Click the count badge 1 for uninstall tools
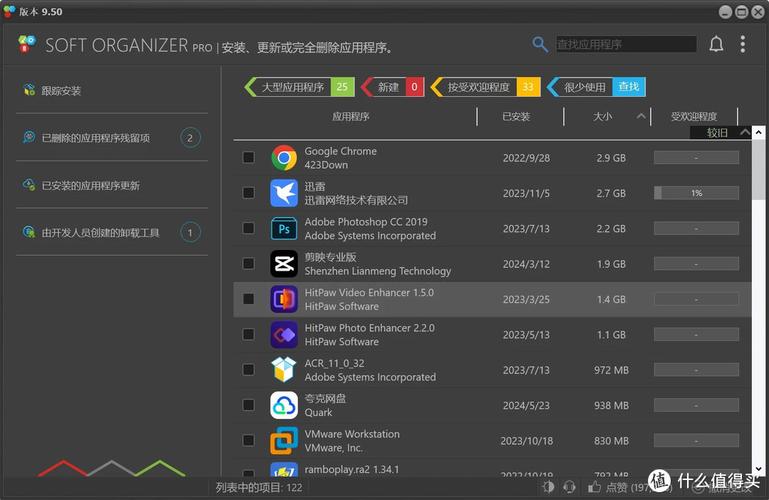The image size is (769, 500). tap(190, 232)
